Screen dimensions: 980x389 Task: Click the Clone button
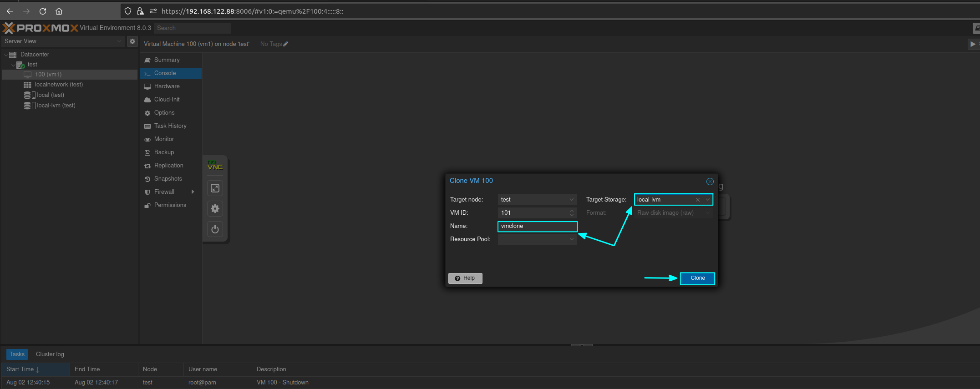click(x=697, y=278)
